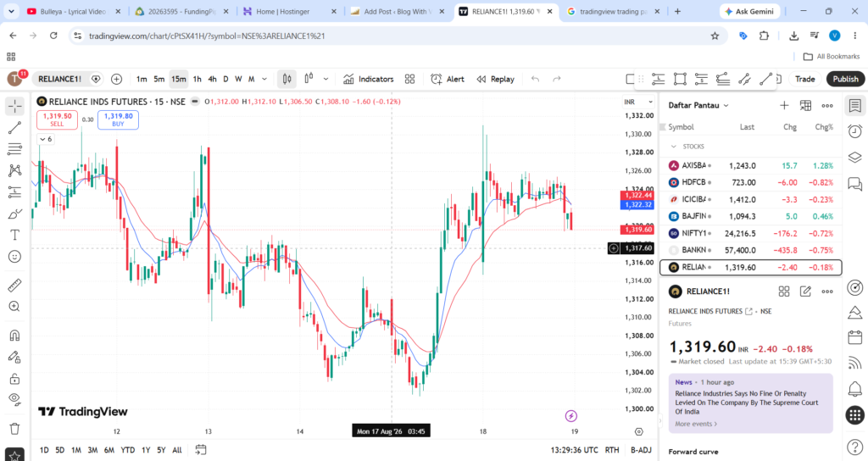Click the trash remove objects icon
Image resolution: width=868 pixels, height=461 pixels.
click(15, 429)
